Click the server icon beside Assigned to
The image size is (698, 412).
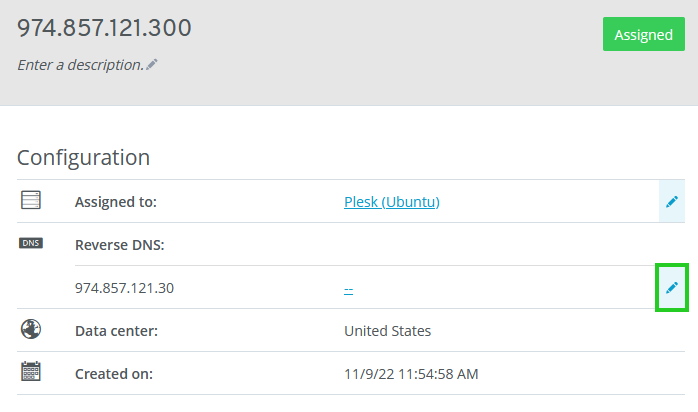click(31, 201)
